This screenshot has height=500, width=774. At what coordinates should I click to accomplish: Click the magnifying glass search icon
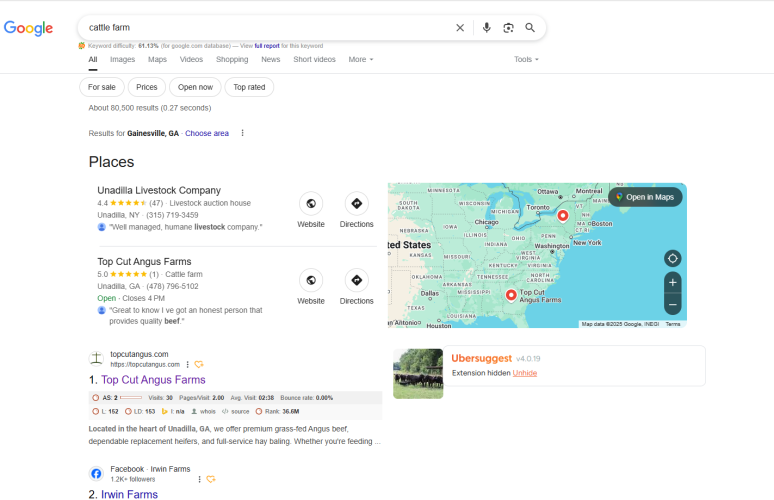(x=530, y=28)
